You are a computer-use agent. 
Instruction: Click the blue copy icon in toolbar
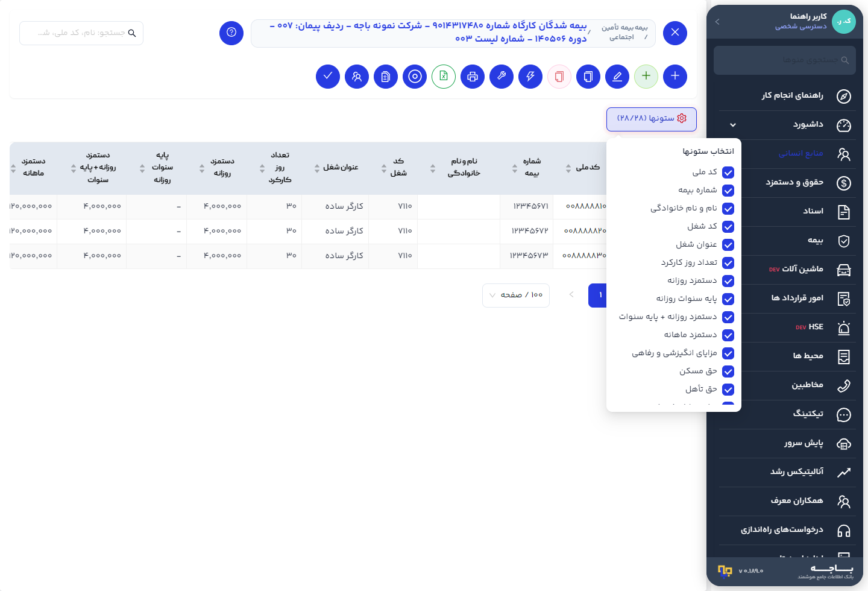[x=588, y=76]
